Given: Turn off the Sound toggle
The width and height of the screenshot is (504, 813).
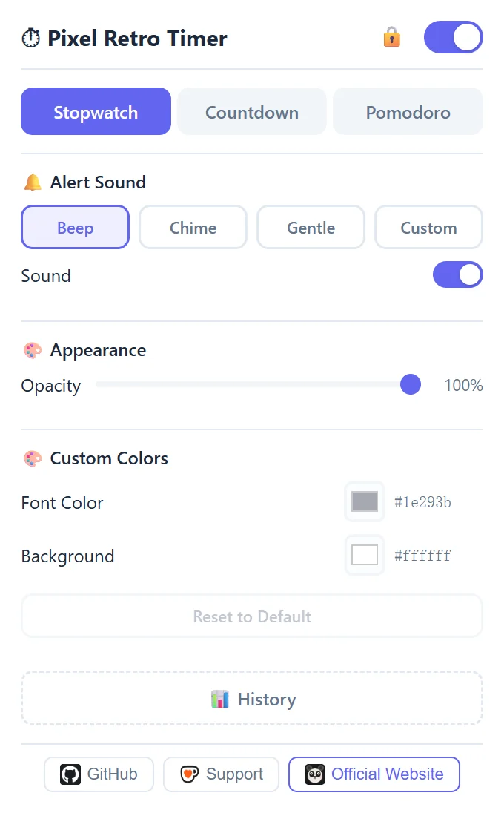Looking at the screenshot, I should (458, 274).
